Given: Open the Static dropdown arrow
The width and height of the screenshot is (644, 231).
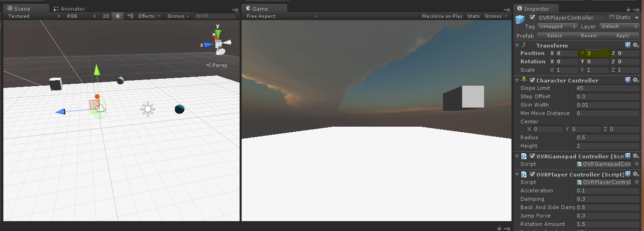Looking at the screenshot, I should [x=637, y=17].
